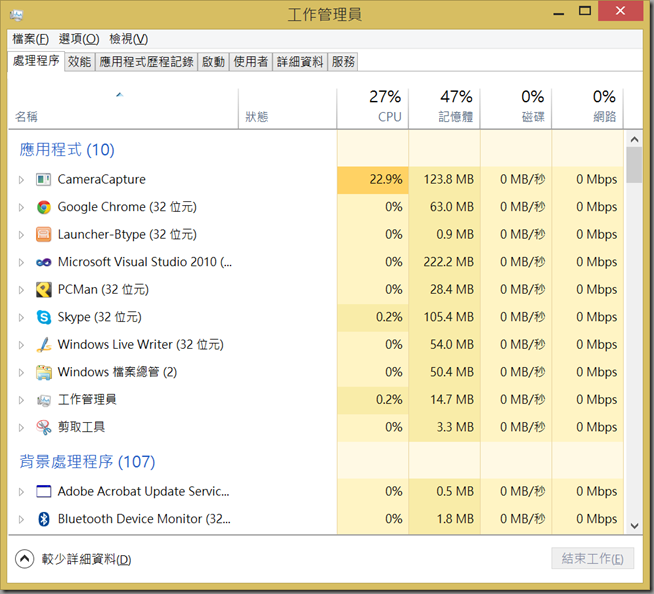The height and width of the screenshot is (594, 654).
Task: Click the Windows Live Writer icon
Action: point(43,345)
